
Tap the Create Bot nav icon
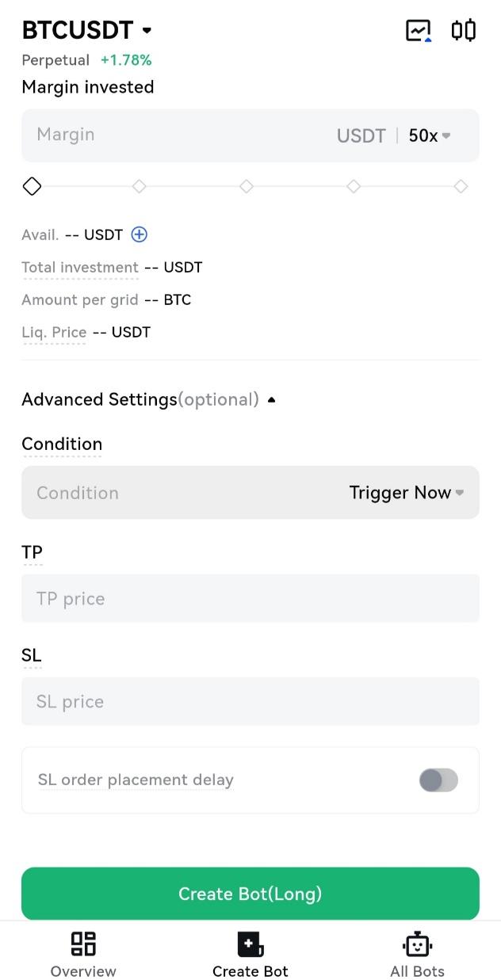point(250,944)
